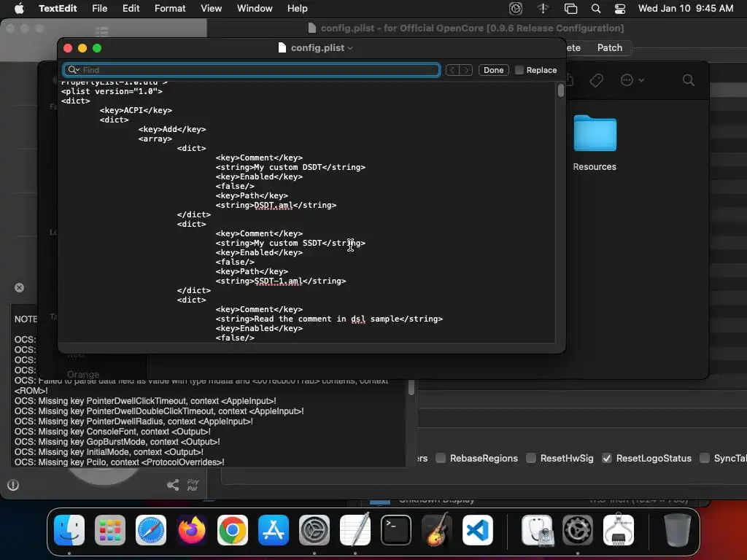Launch Safari from the Dock

point(151,530)
